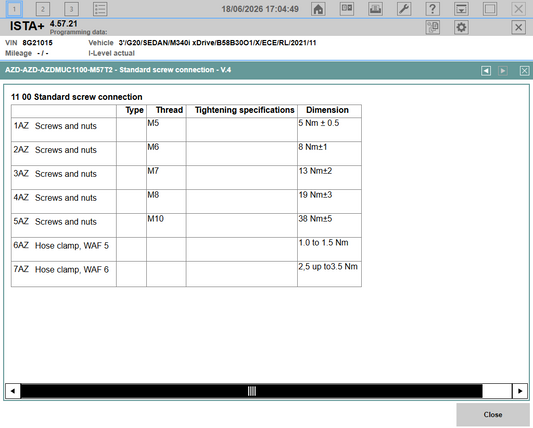Open the operations list icon
The height and width of the screenshot is (428, 533).
(100, 9)
